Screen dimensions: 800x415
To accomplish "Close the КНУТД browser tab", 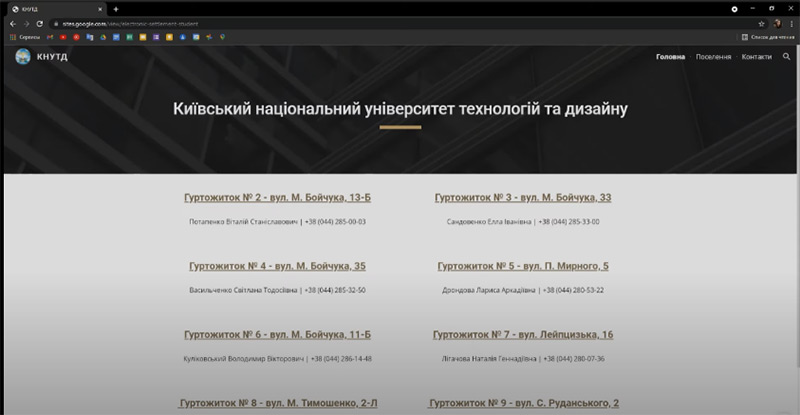I will (x=100, y=9).
